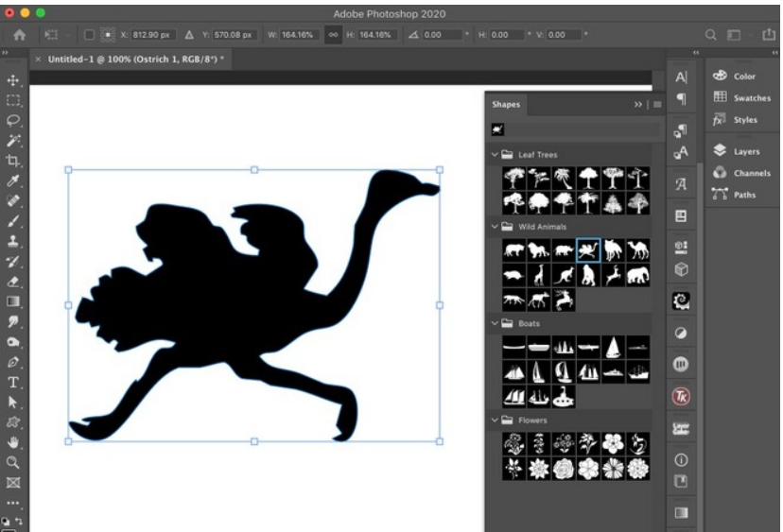Click the W width percentage field

[x=298, y=35]
